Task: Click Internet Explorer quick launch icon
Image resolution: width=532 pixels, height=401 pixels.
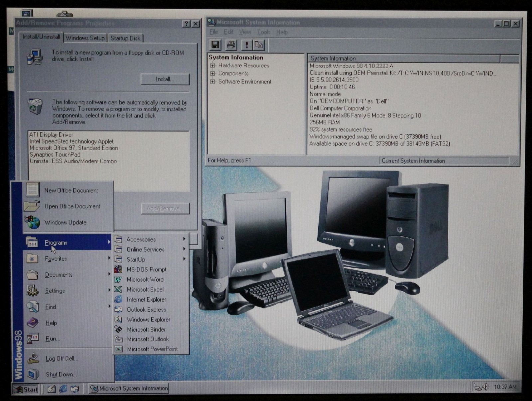Action: (63, 389)
